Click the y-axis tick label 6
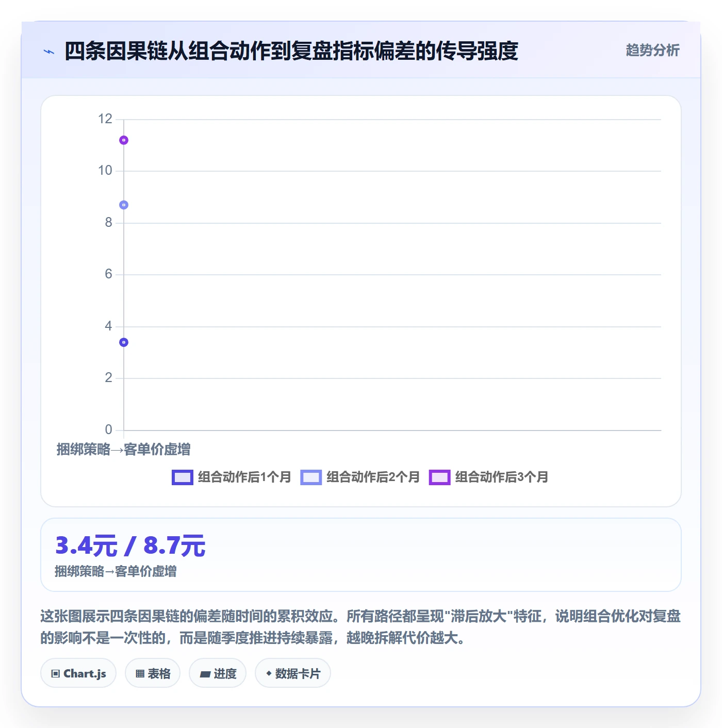722x728 pixels. point(108,274)
